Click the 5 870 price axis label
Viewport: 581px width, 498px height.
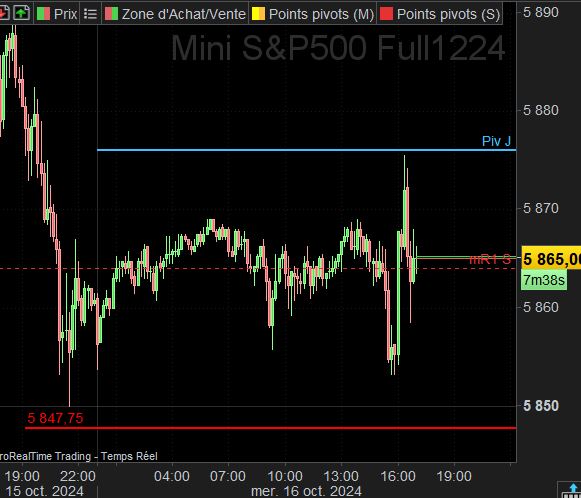[x=541, y=209]
